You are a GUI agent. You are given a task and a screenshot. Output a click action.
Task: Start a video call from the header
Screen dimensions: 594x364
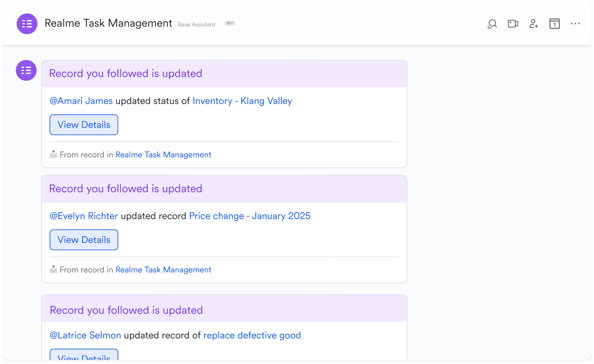513,24
